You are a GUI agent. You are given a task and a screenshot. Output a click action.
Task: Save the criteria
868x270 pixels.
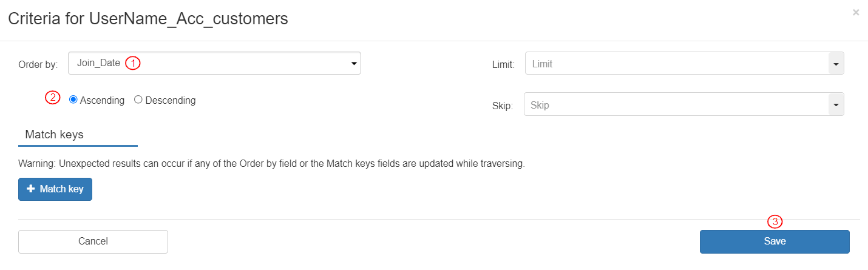tap(775, 241)
